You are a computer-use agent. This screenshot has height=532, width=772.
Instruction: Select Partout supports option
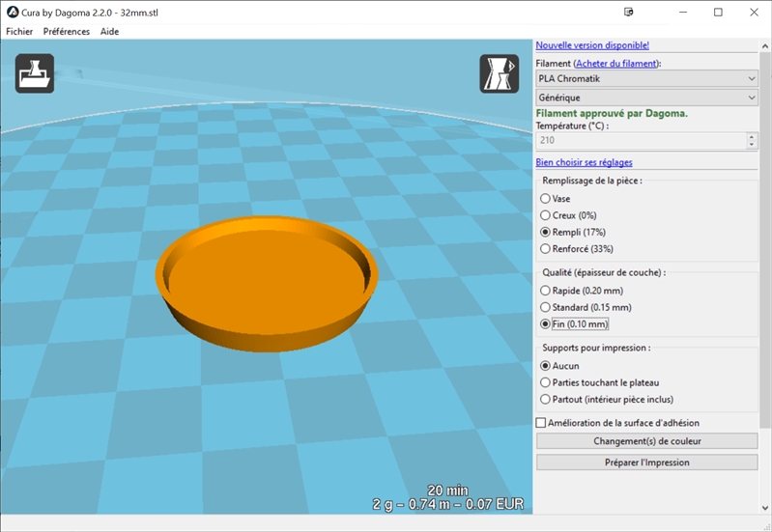pos(546,399)
